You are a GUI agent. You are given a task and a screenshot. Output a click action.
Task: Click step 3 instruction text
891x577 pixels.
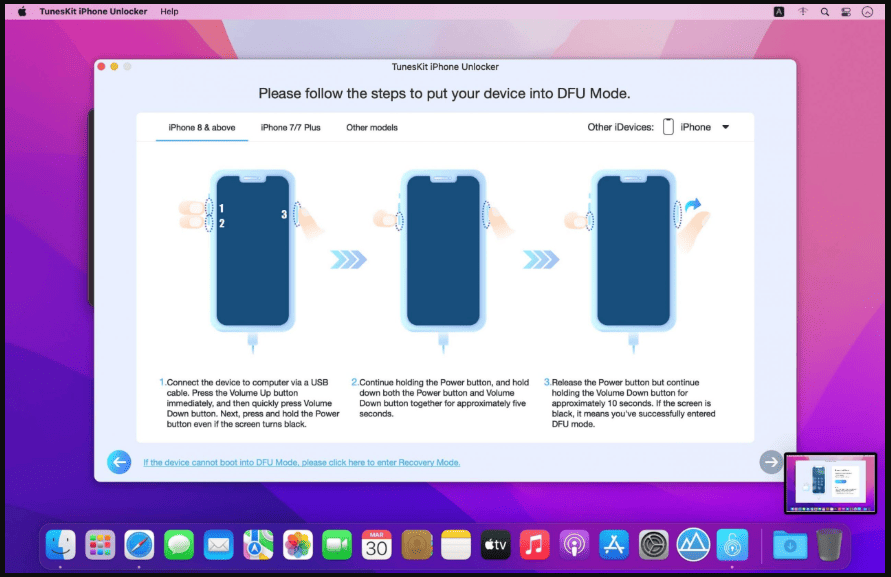click(630, 403)
